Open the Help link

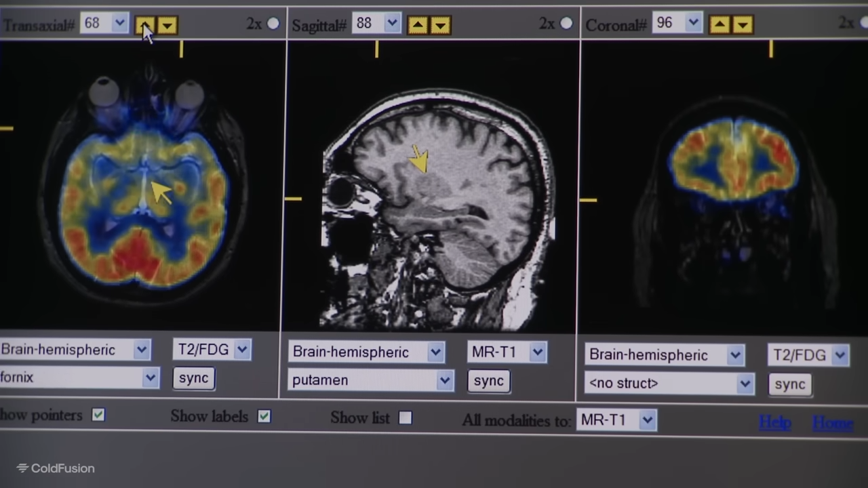pyautogui.click(x=775, y=422)
